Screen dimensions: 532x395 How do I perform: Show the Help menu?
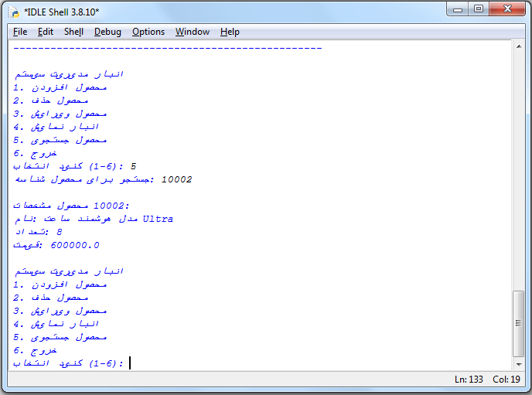coord(230,32)
